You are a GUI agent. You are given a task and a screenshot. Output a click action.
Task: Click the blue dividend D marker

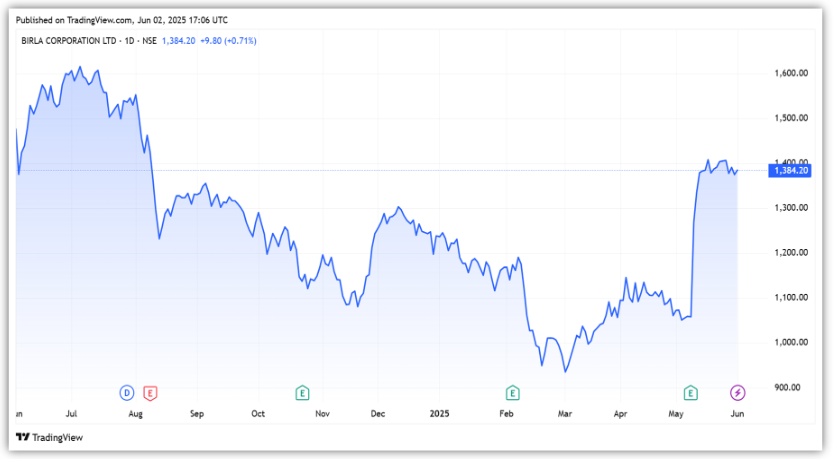coord(127,392)
